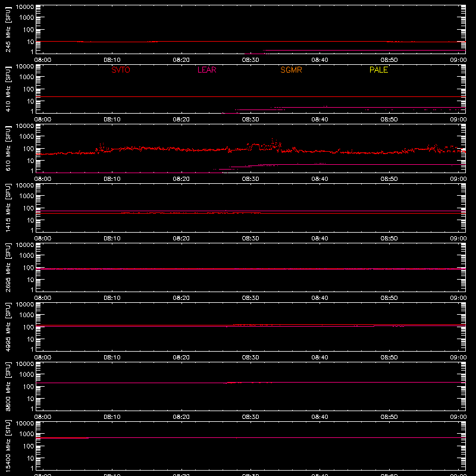Click the red SVTO station legend label
Image resolution: width=476 pixels, height=476 pixels.
coord(121,70)
